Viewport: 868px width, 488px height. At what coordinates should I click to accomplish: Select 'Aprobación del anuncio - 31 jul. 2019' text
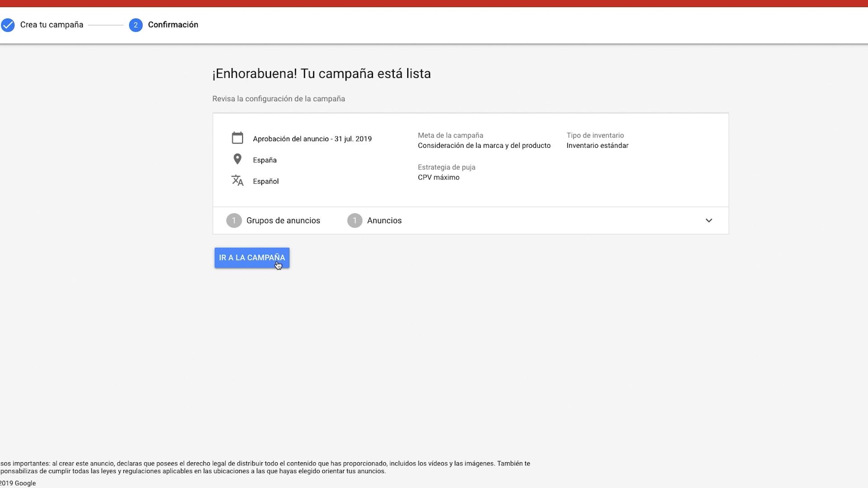312,139
